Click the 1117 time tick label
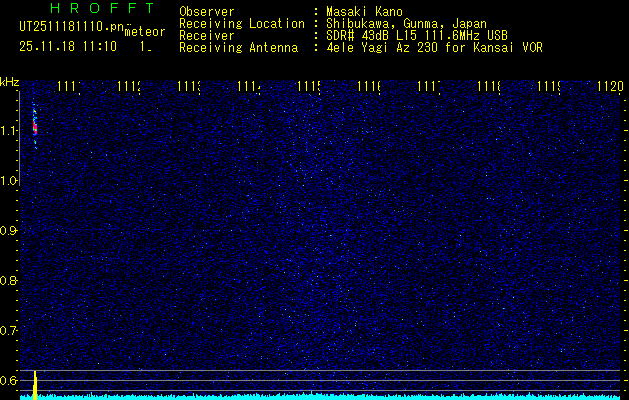Viewport: 629px width, 400px height. pos(428,86)
